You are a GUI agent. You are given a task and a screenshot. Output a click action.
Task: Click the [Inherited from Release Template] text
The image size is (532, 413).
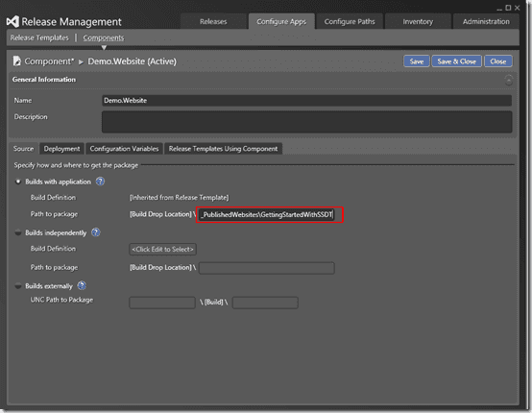180,198
